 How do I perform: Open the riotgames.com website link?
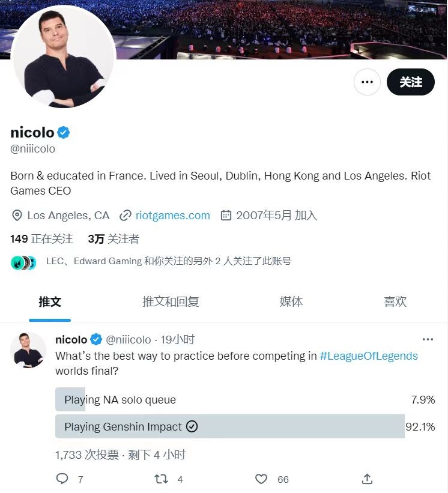tap(172, 216)
